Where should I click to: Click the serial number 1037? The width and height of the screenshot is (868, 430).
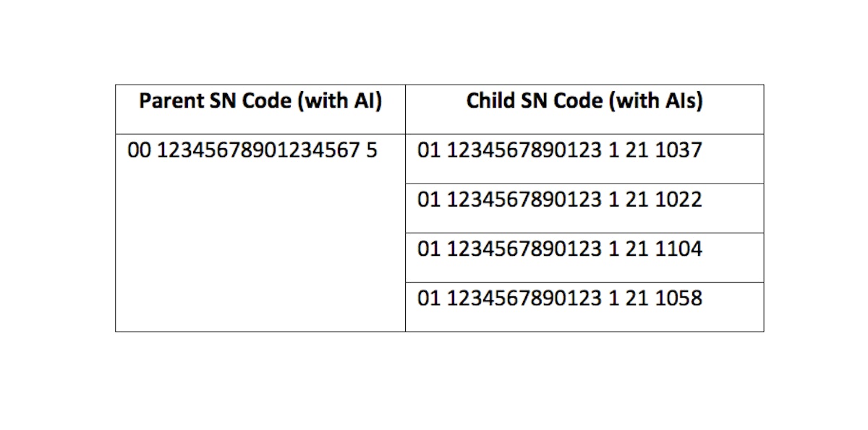pos(678,151)
